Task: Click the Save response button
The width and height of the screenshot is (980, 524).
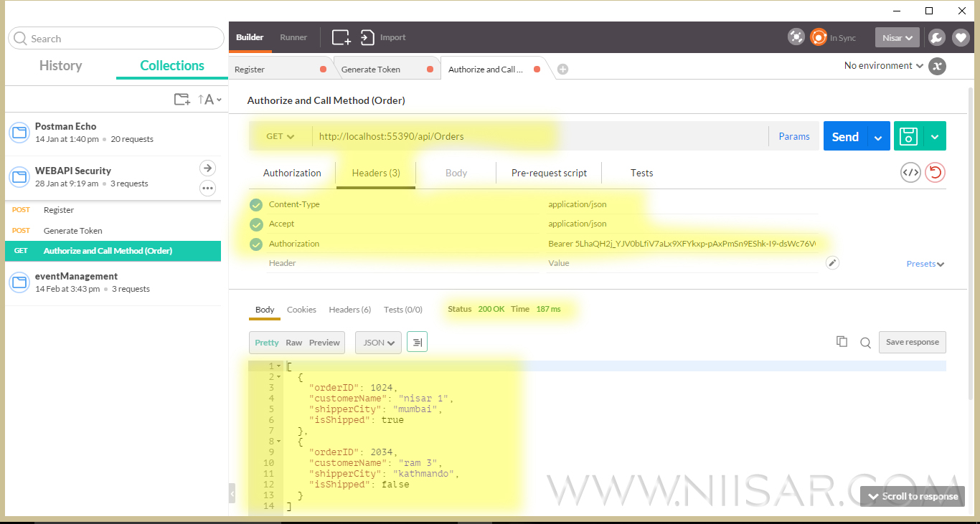Action: (913, 342)
